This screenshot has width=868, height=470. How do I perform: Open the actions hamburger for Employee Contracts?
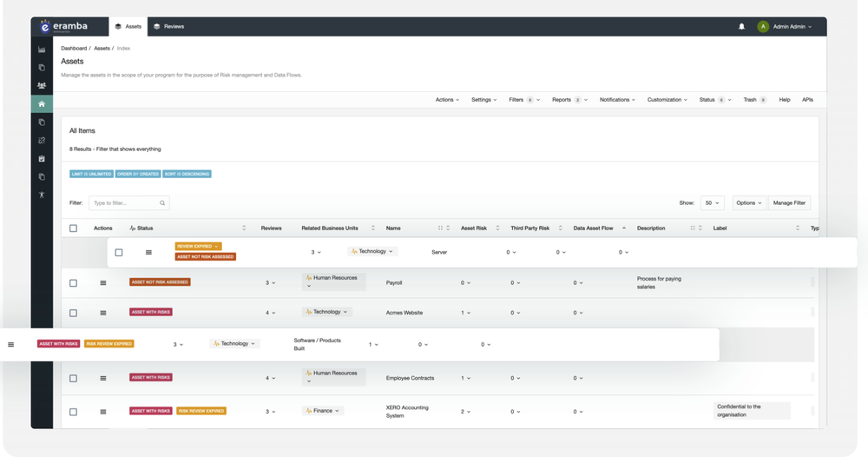click(x=103, y=378)
